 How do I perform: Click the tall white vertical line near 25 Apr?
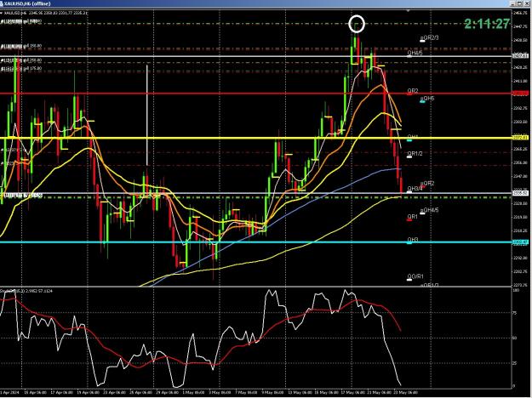tap(147, 115)
